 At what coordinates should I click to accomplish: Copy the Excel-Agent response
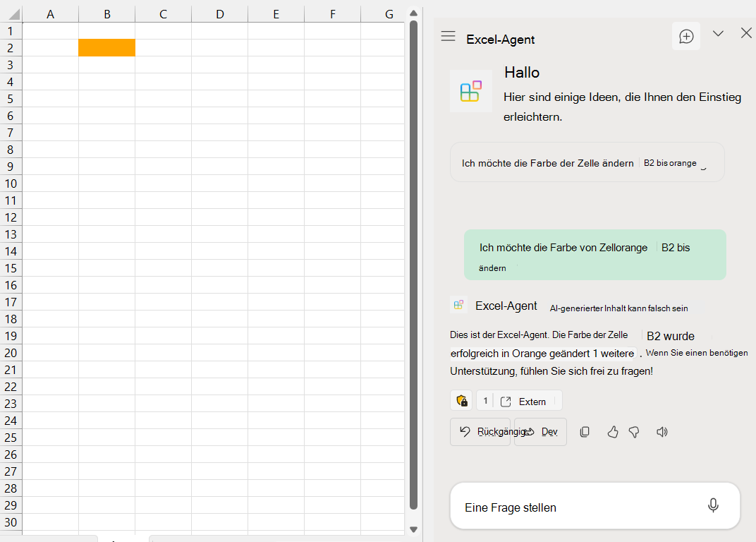pos(585,432)
